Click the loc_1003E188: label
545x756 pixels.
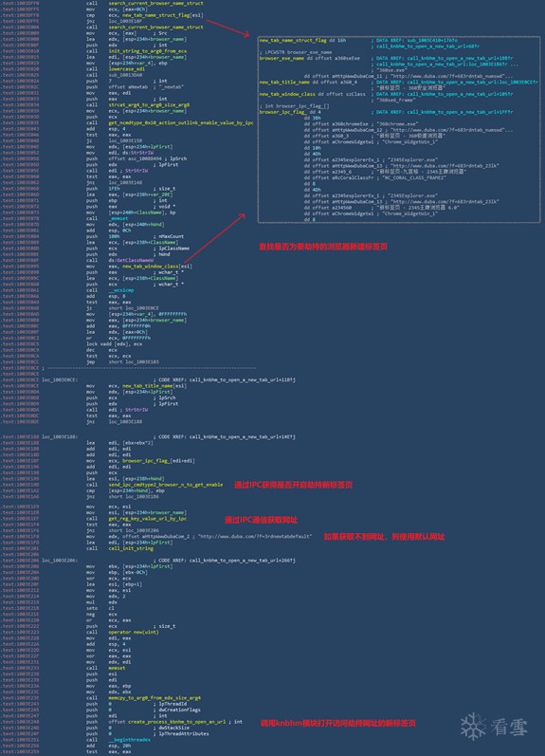pos(60,437)
